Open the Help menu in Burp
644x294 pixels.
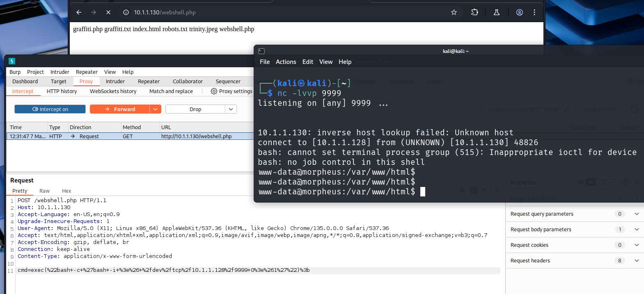tap(128, 72)
